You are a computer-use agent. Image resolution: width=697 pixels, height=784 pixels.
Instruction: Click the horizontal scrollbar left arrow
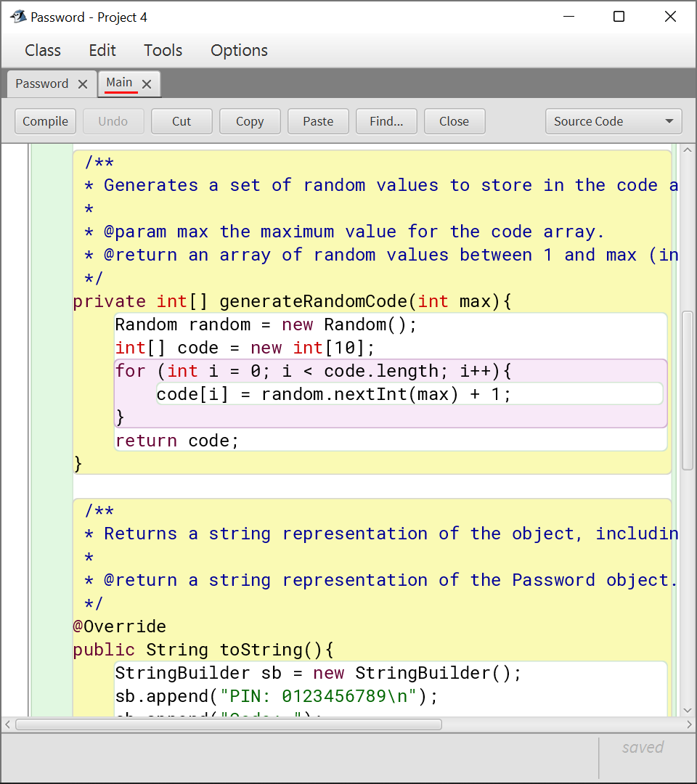tap(7, 724)
